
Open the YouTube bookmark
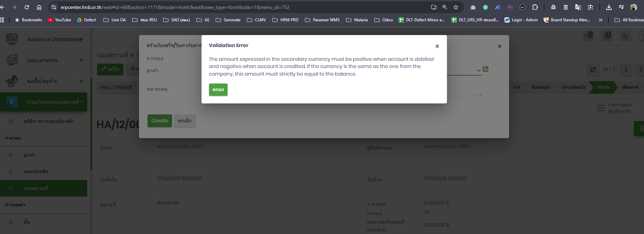[60, 20]
